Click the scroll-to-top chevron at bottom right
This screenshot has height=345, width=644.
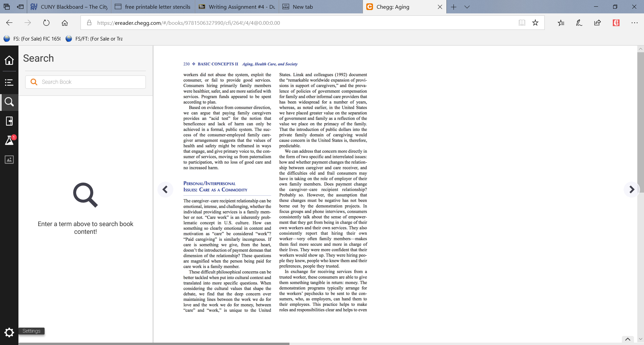pos(628,340)
